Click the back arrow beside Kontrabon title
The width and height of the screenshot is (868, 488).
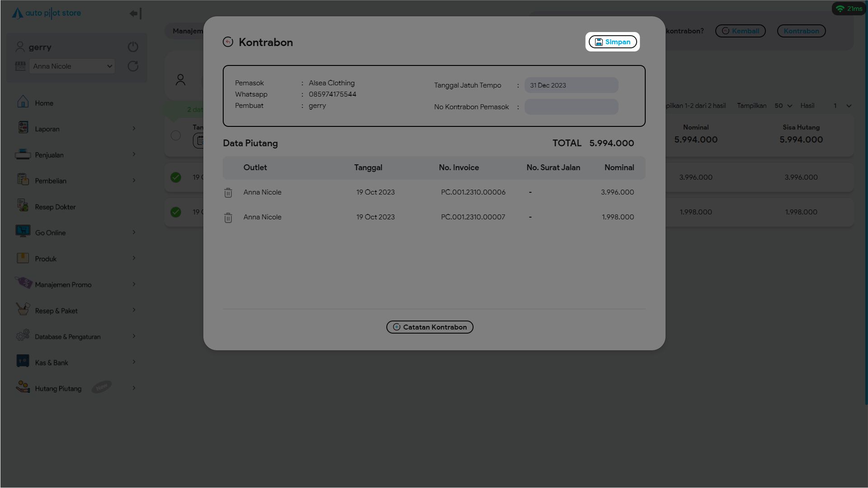(x=228, y=42)
